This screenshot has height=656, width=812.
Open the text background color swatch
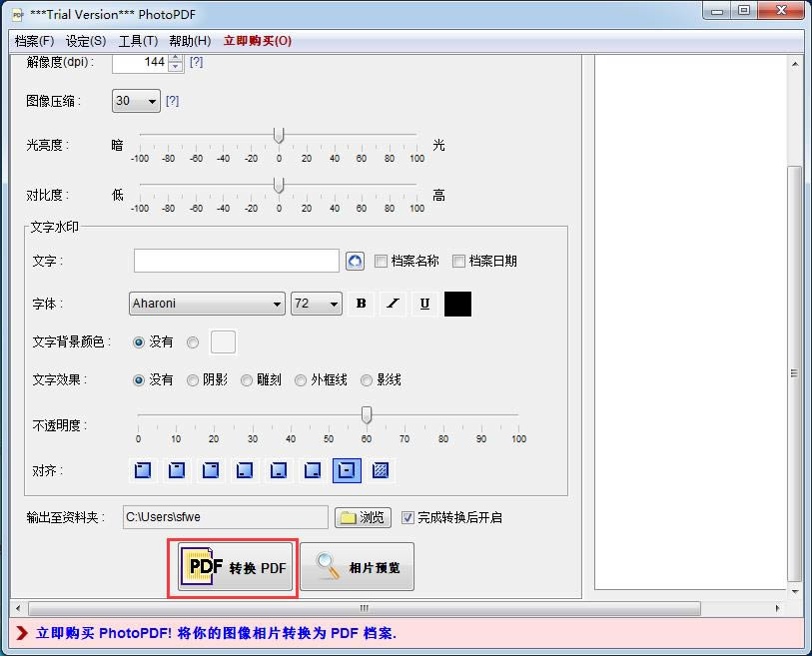(223, 342)
